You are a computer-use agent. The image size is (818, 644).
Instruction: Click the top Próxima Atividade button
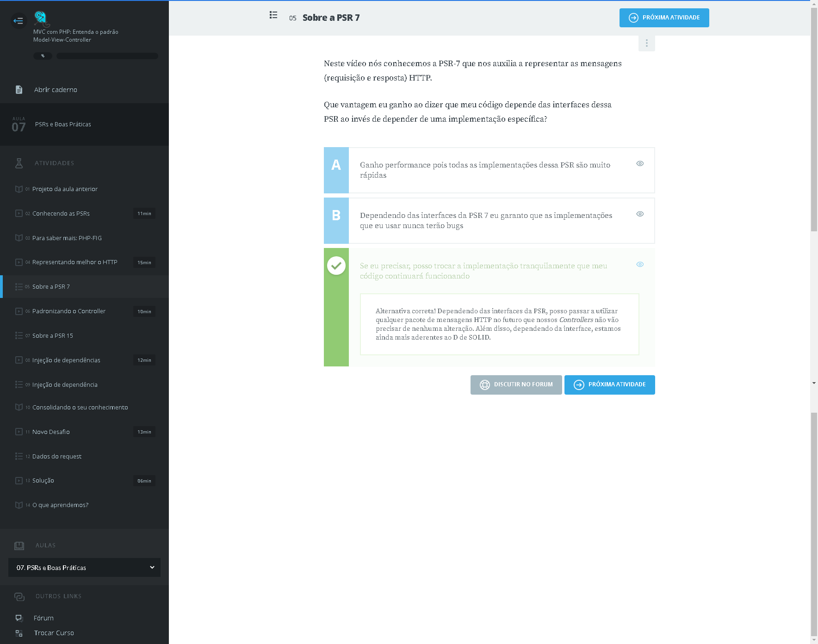(x=664, y=18)
